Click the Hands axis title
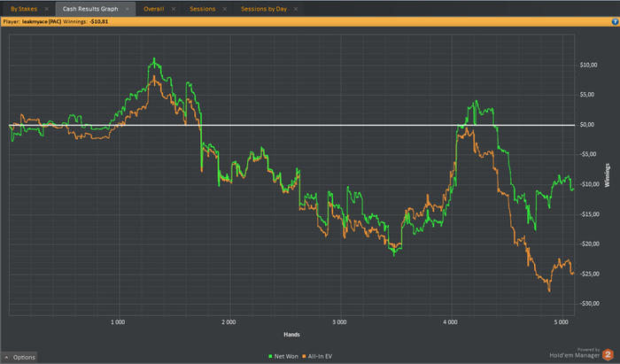 pyautogui.click(x=291, y=335)
